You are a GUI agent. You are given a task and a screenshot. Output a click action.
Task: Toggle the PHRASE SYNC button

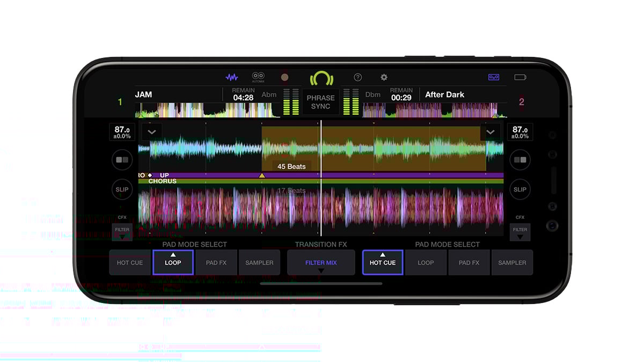pyautogui.click(x=321, y=102)
